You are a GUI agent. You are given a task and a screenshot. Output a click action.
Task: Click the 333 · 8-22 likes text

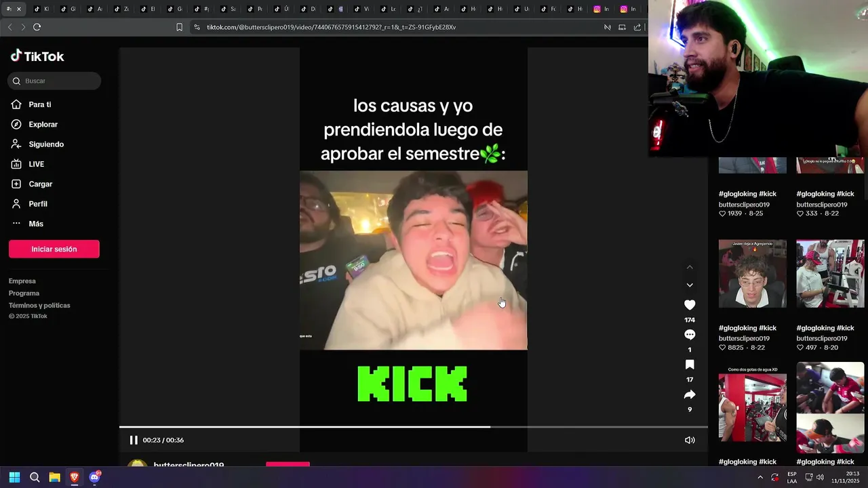tap(818, 213)
